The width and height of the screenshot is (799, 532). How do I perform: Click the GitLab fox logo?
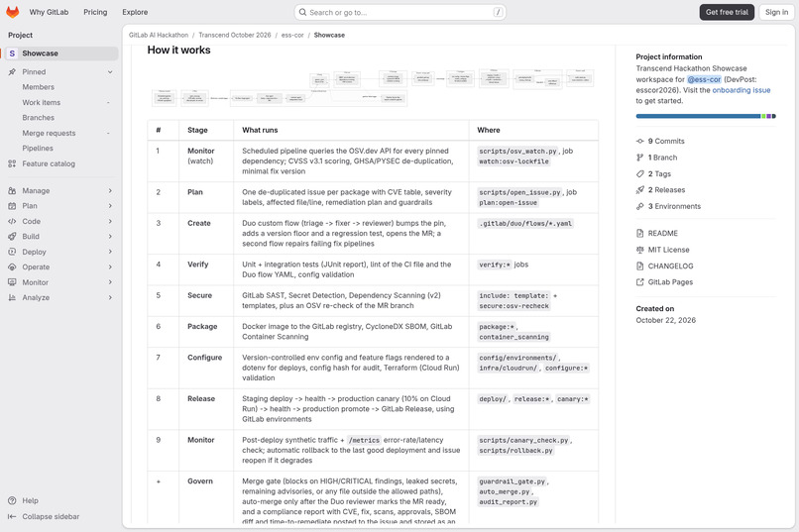click(12, 12)
